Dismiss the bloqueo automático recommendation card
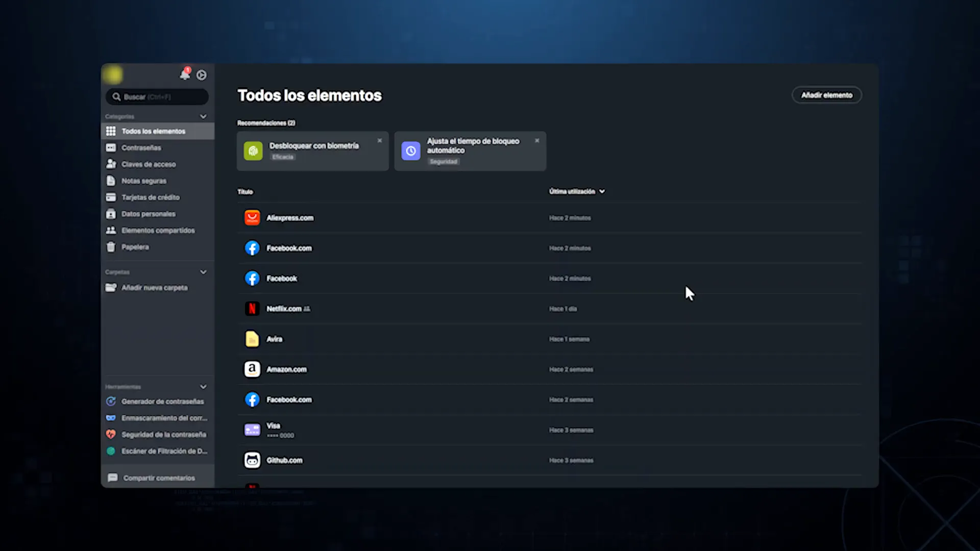Screen dimensions: 980x551 click(537, 140)
